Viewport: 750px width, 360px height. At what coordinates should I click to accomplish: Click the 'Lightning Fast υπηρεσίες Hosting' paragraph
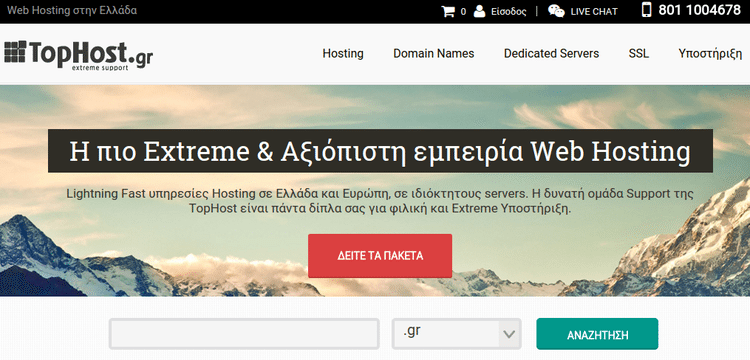[x=380, y=202]
